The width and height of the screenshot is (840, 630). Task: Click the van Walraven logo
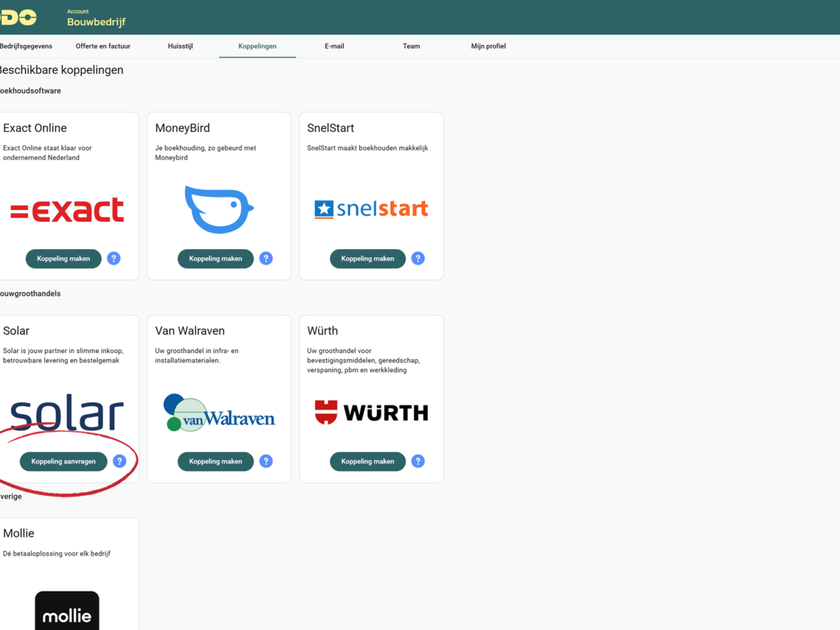coord(219,413)
